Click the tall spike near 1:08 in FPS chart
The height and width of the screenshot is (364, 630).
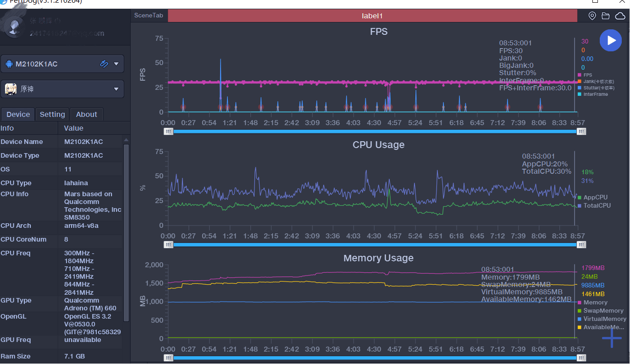point(221,85)
